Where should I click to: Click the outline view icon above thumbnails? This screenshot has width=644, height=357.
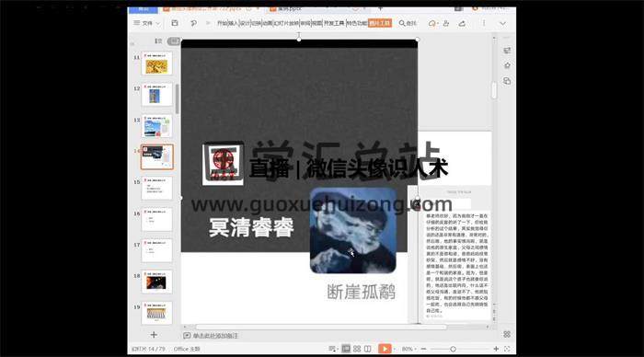158,40
